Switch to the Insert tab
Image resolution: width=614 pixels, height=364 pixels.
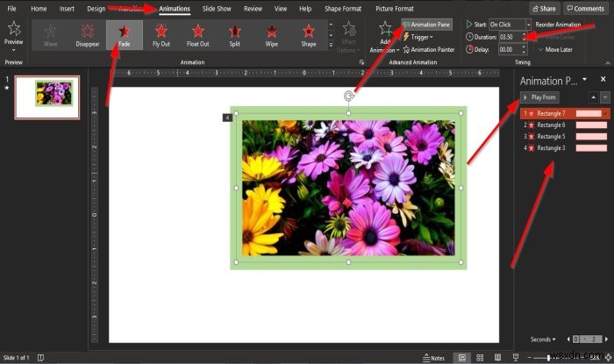click(67, 8)
